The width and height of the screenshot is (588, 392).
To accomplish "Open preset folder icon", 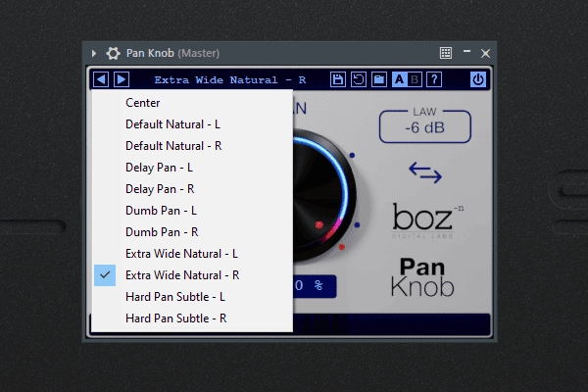I will pyautogui.click(x=379, y=79).
